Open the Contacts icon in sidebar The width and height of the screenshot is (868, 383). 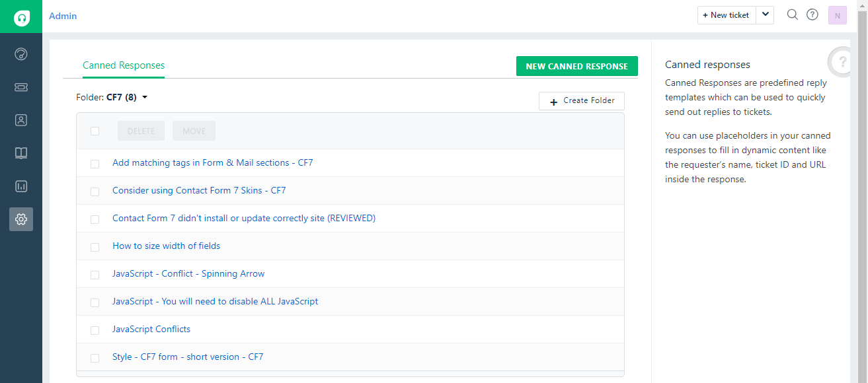point(21,120)
